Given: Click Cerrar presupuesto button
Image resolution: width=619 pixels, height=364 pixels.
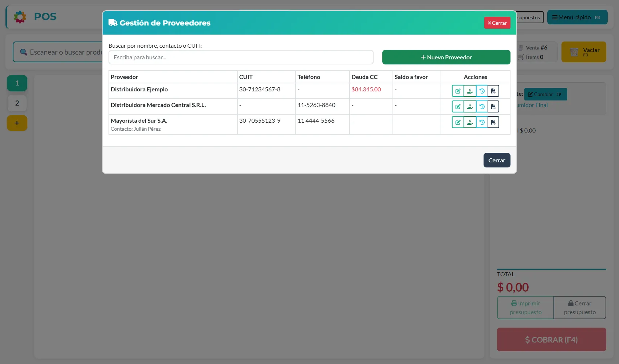Looking at the screenshot, I should point(580,308).
